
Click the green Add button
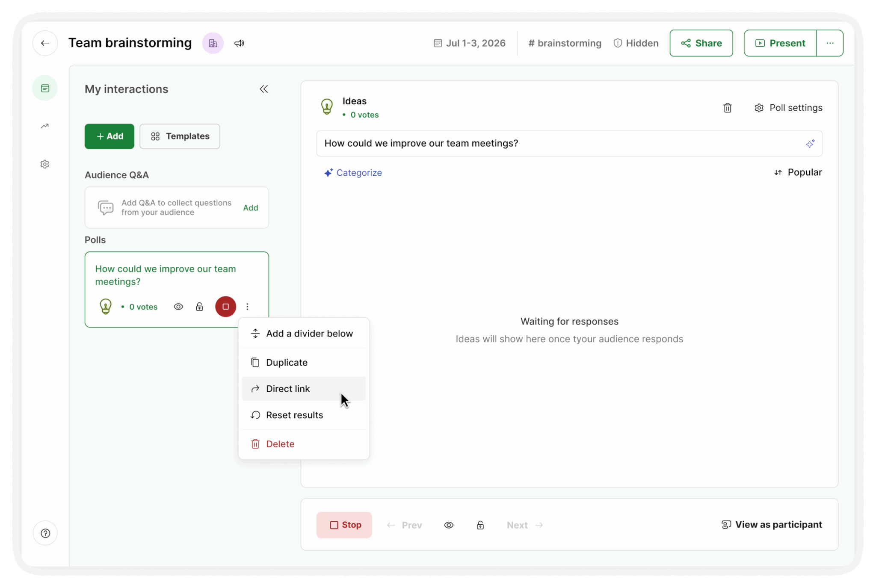[x=109, y=136]
